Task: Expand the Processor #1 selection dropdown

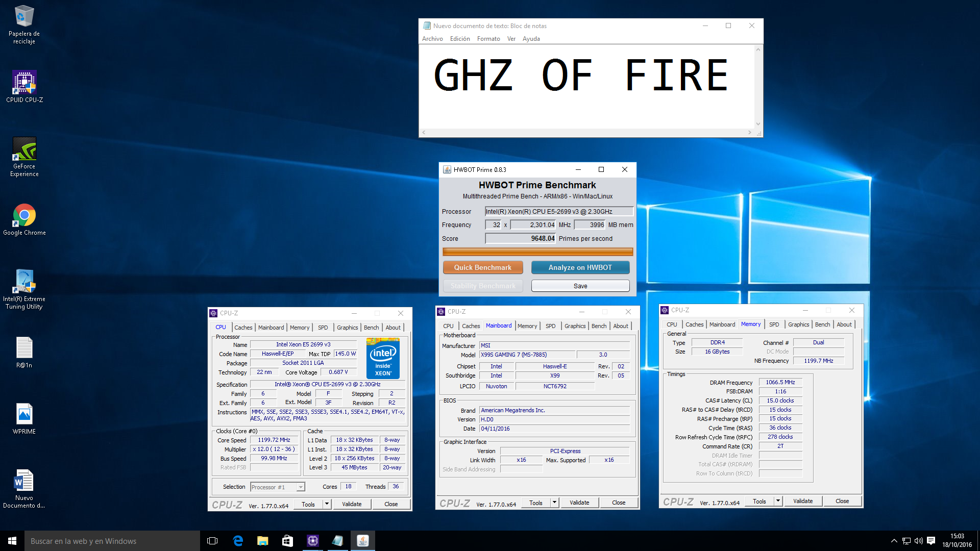Action: (301, 487)
